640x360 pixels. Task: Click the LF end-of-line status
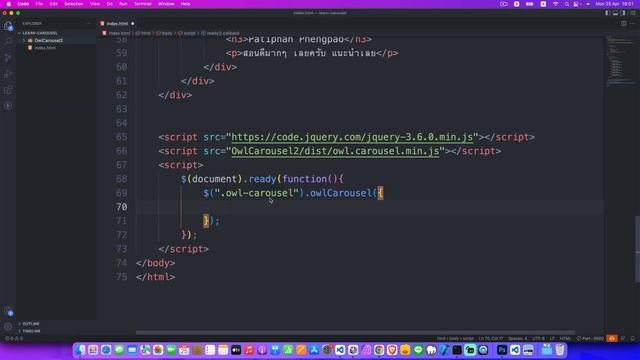pos(552,338)
